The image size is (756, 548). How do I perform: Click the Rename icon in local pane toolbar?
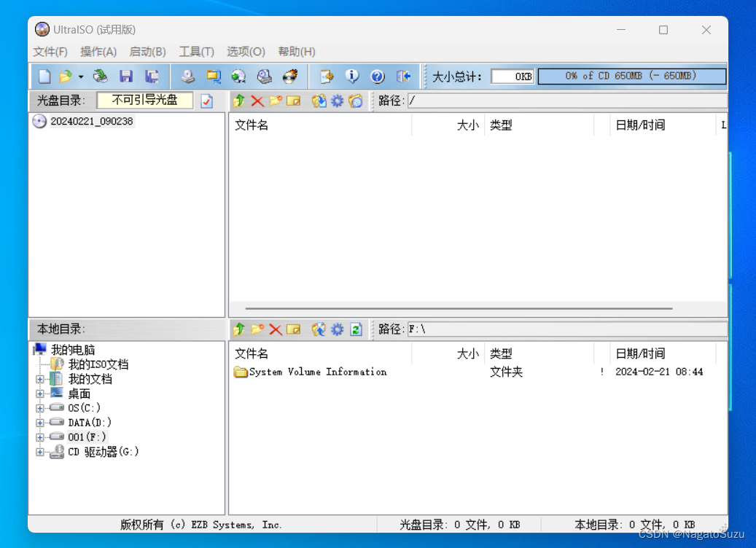pyautogui.click(x=293, y=329)
